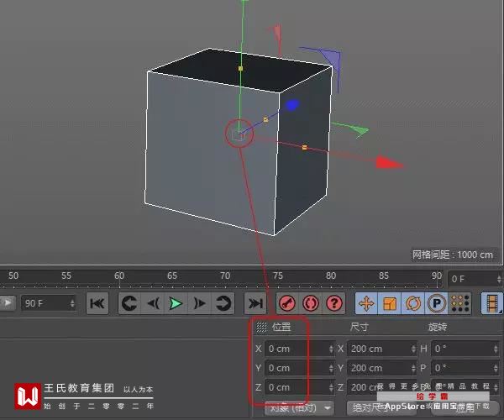Toggle point level animation dots icon
This screenshot has height=420, width=504.
pos(460,303)
